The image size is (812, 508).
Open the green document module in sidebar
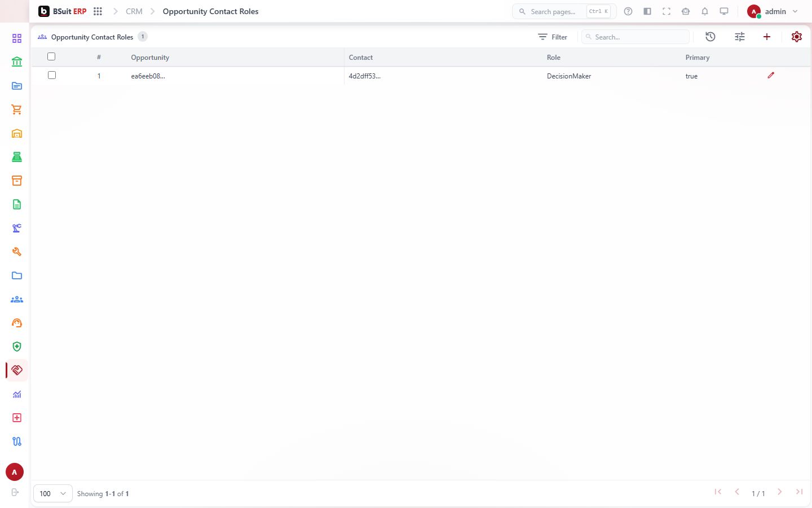(17, 204)
